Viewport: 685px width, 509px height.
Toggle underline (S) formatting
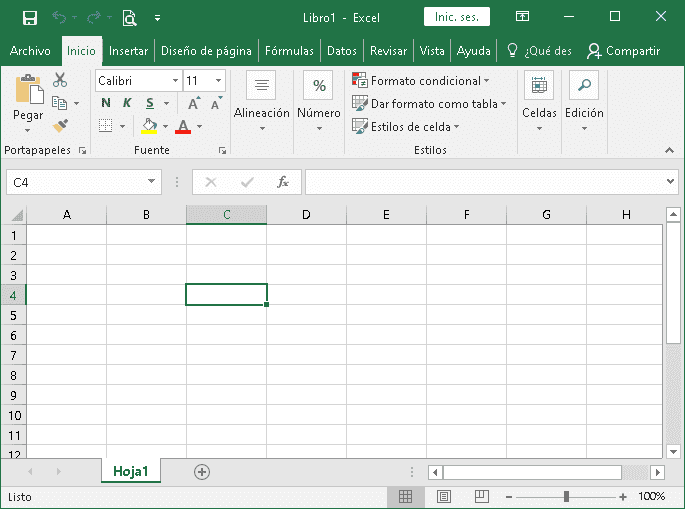[x=150, y=103]
